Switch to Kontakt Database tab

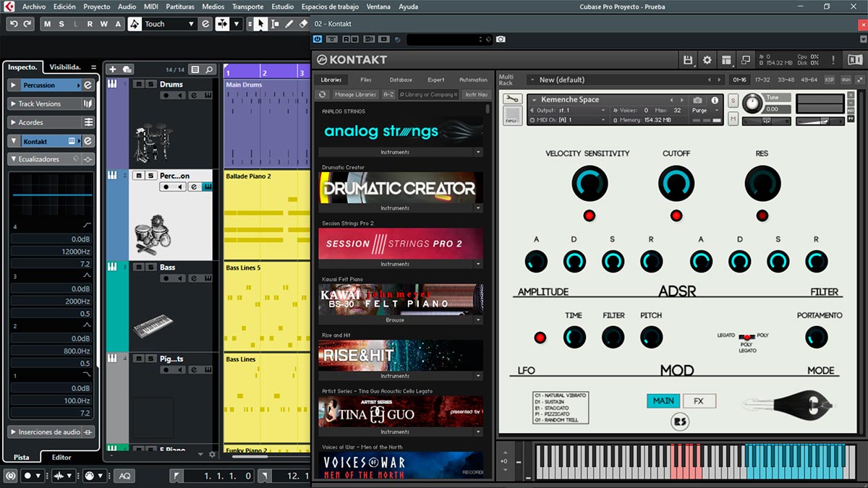(401, 80)
